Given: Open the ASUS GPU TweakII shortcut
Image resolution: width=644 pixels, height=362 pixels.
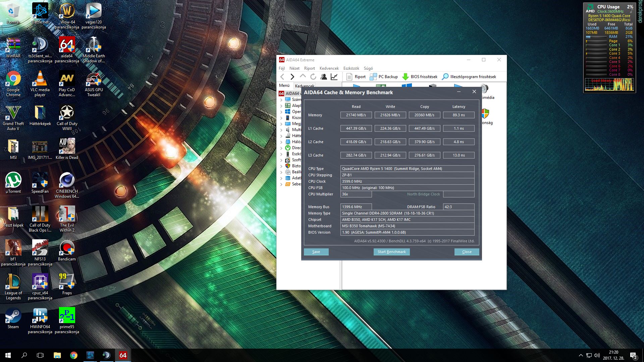Looking at the screenshot, I should pos(94,83).
